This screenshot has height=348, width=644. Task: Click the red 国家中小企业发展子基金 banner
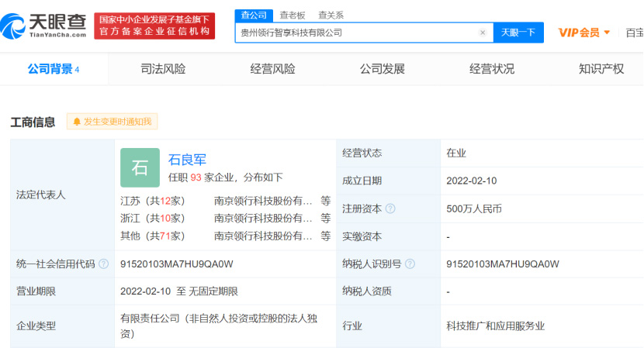(x=154, y=26)
